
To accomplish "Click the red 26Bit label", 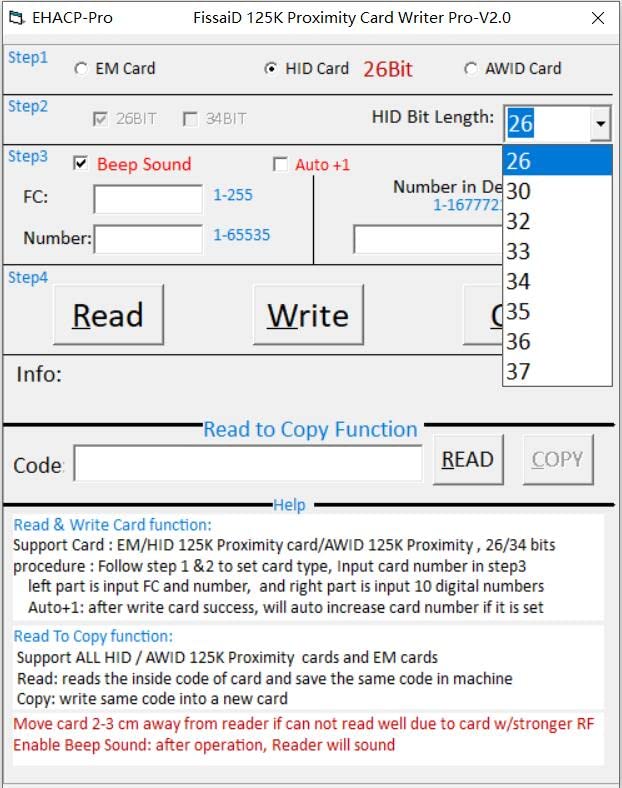I will (x=387, y=69).
